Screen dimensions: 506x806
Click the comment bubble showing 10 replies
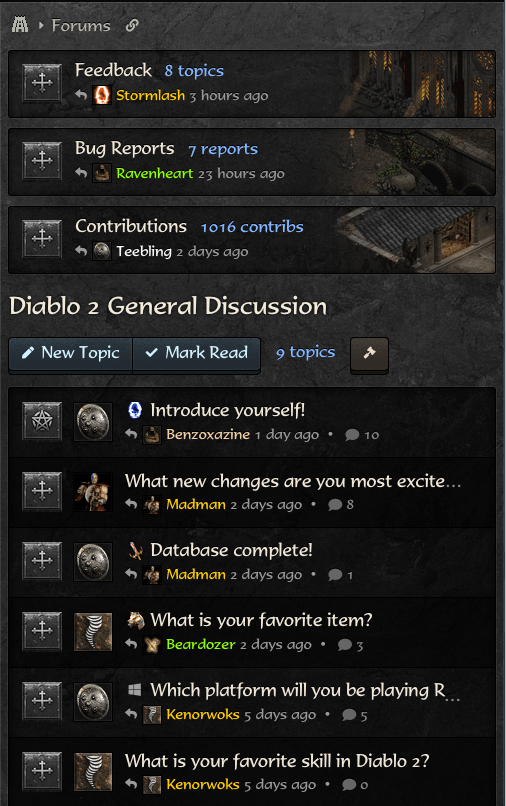coord(352,435)
